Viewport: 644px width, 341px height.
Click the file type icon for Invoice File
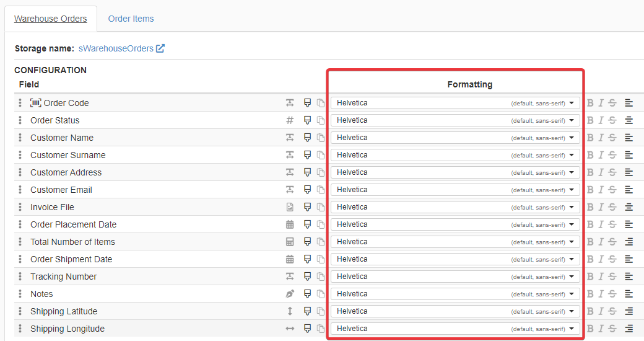[290, 207]
